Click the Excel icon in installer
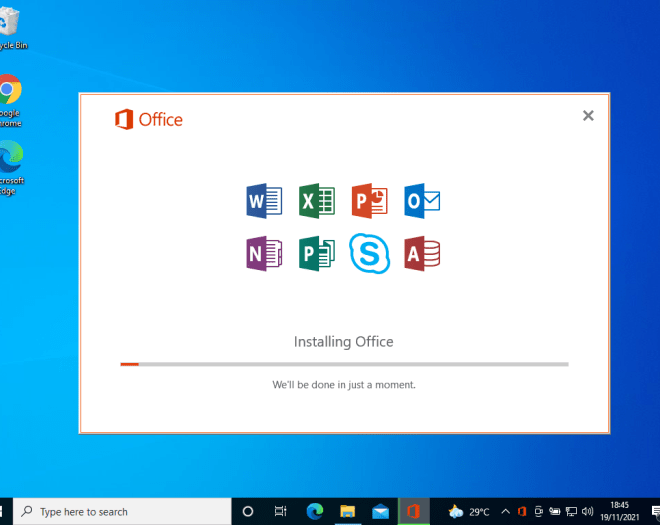The height and width of the screenshot is (525, 660). click(x=317, y=201)
